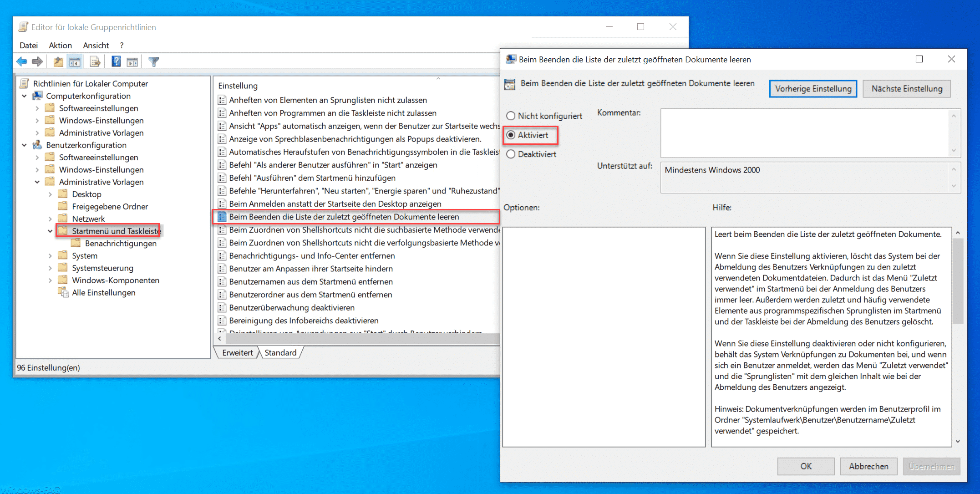Select 'Bereinigung des Infobereichs deaktivieren' setting
Viewport: 980px width, 494px height.
coord(304,321)
